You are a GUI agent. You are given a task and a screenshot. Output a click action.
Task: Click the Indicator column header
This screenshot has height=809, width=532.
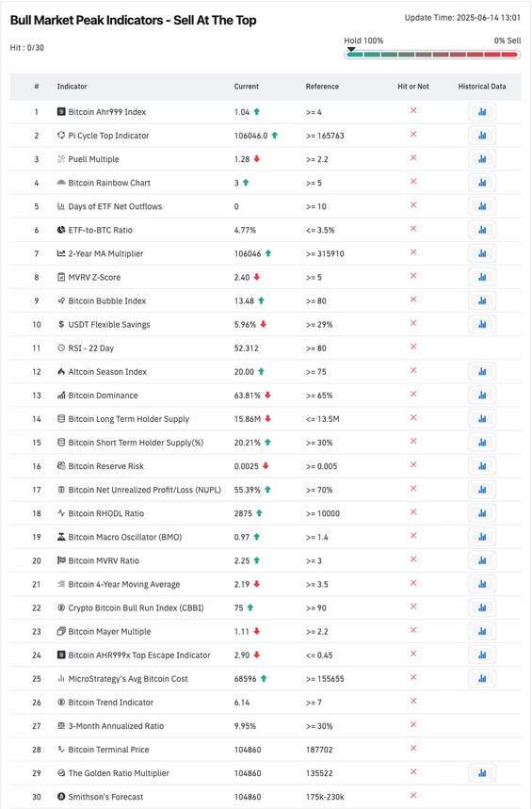72,86
